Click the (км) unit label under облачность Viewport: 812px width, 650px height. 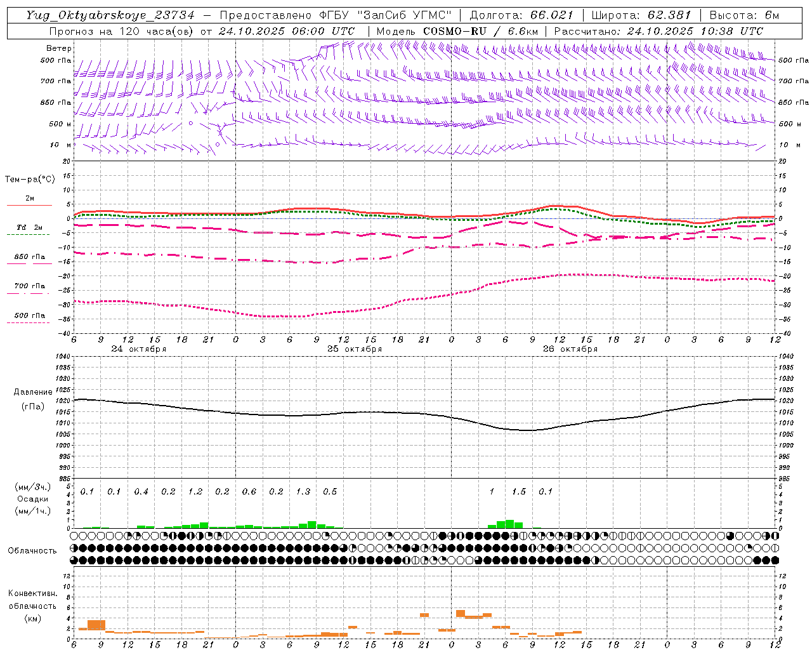click(32, 618)
